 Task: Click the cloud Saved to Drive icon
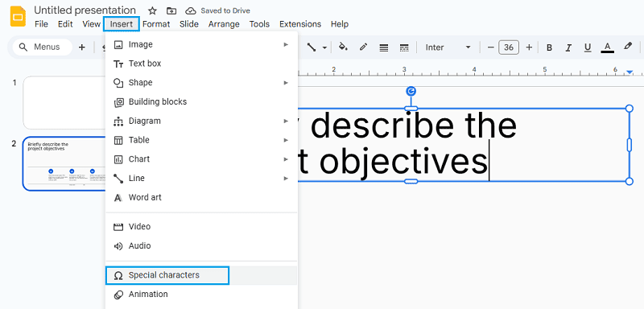tap(191, 10)
